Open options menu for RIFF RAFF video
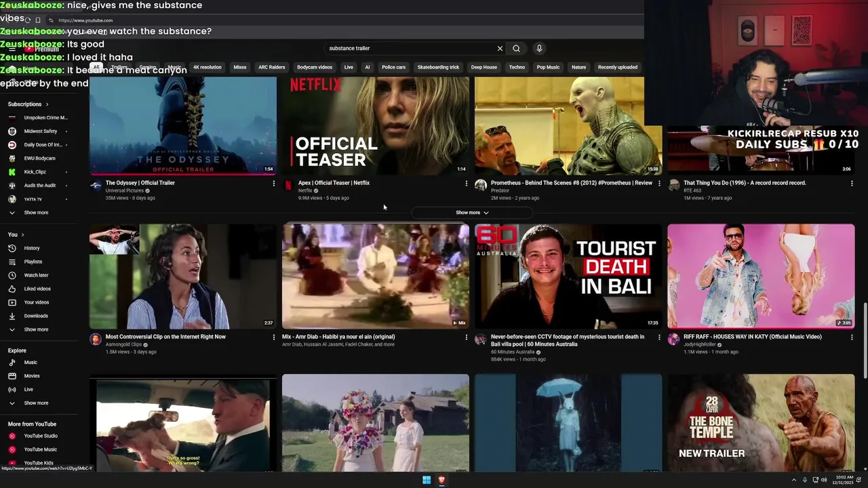This screenshot has width=868, height=488. click(852, 337)
